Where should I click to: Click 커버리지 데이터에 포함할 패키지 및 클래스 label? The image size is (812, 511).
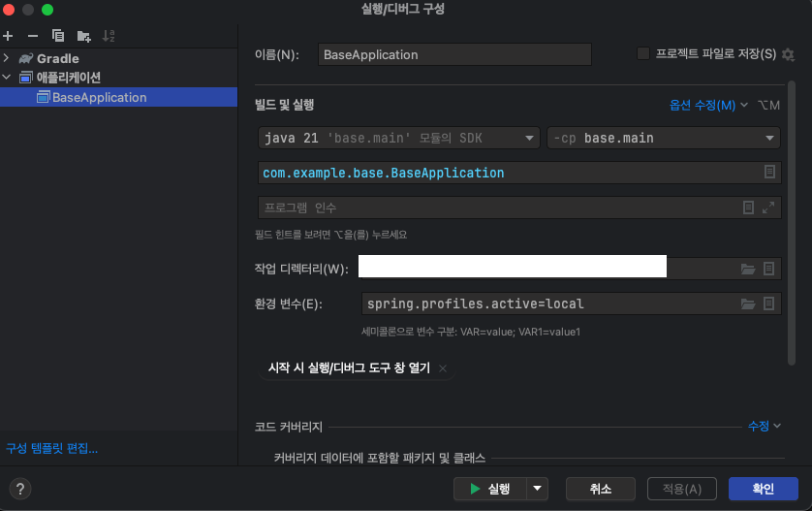point(380,458)
